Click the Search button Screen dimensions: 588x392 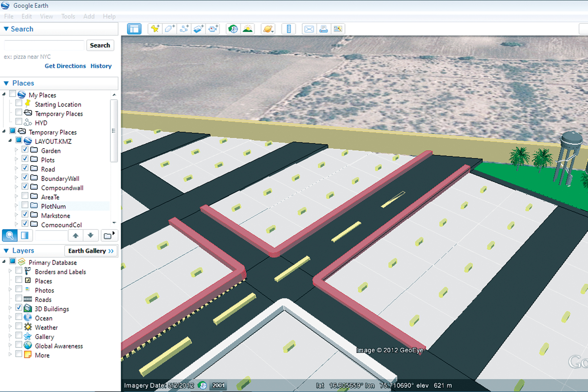point(100,45)
